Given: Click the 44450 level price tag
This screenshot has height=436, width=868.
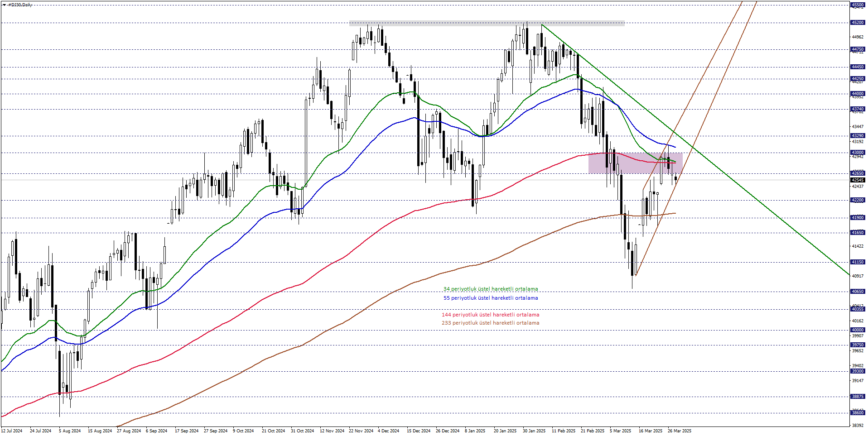Looking at the screenshot, I should 858,67.
